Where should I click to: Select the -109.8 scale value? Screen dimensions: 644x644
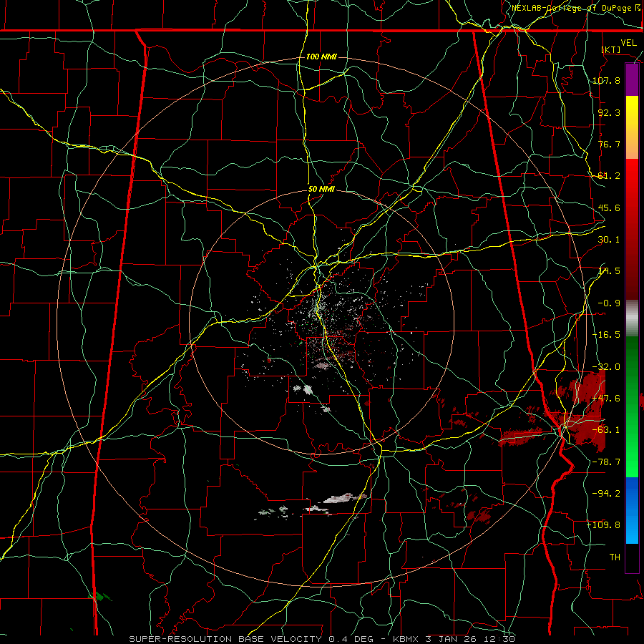(x=604, y=525)
